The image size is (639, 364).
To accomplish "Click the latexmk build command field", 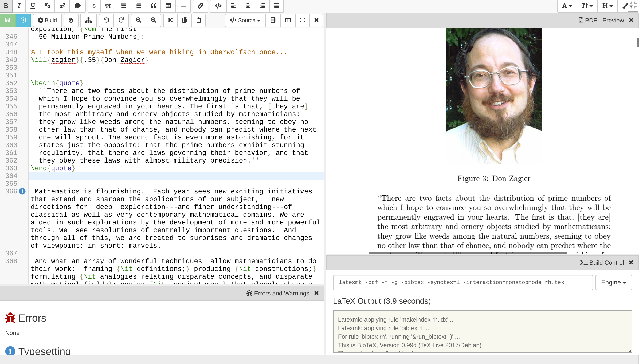I will 462,282.
